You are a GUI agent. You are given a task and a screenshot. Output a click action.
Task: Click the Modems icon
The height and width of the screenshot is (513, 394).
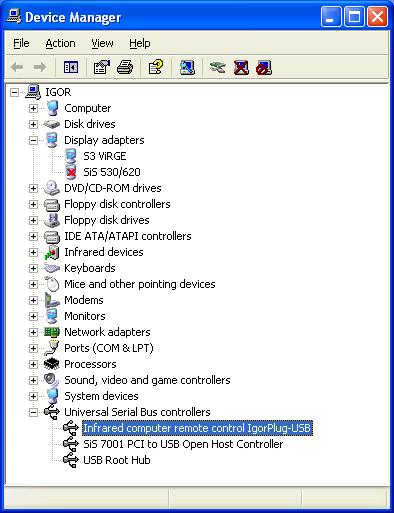[52, 300]
